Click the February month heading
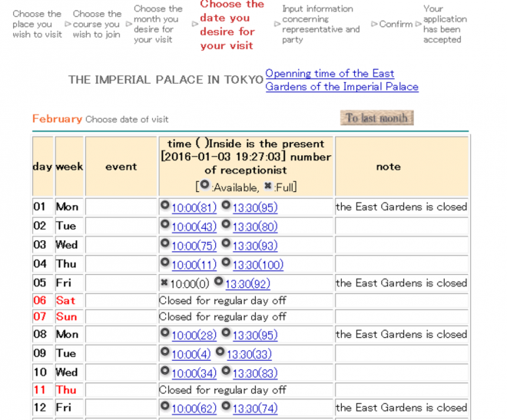 [x=58, y=119]
